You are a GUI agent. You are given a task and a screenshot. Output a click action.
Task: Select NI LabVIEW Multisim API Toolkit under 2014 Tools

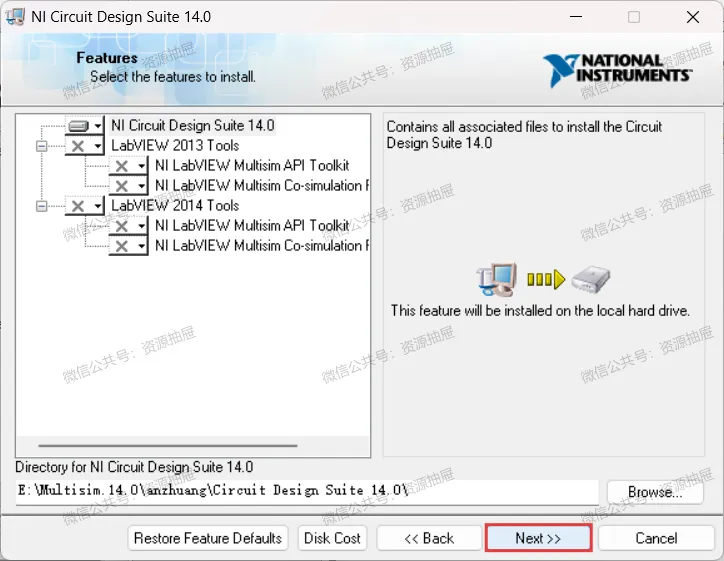click(252, 225)
